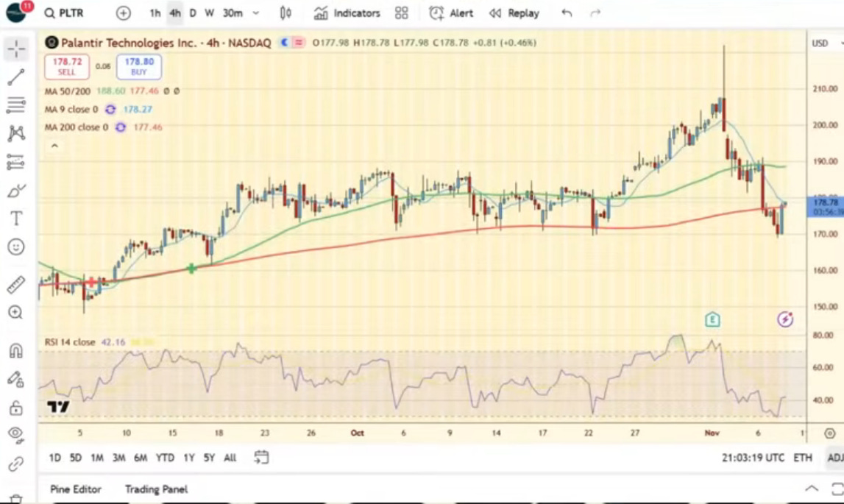The image size is (844, 504).
Task: Open the candlestick chart type menu
Action: point(286,13)
